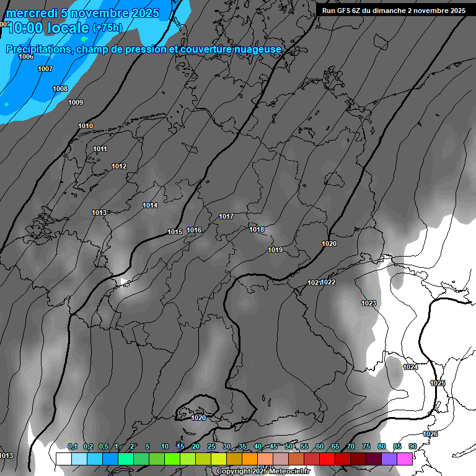Pick the dark red swatch between 70 and 75
Screen dimensions: 476x476
(358, 459)
